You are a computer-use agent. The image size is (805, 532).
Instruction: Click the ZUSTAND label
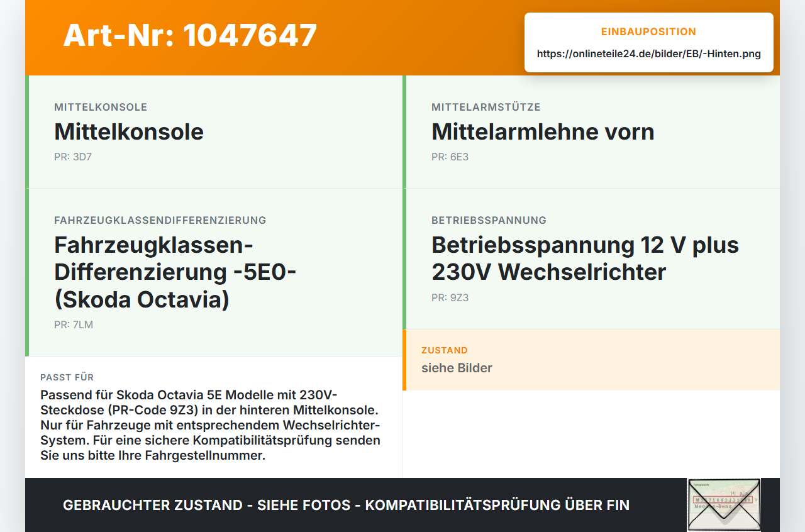(445, 350)
